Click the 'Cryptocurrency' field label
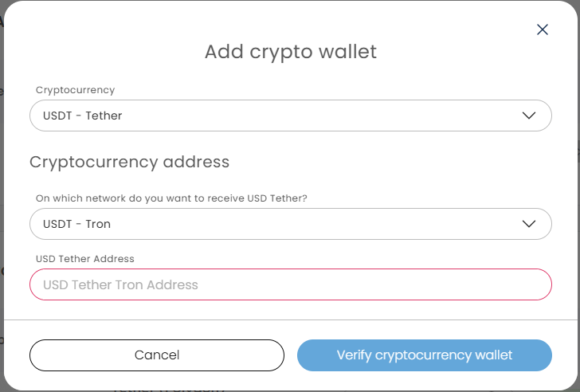Viewport: 580px width, 392px height. pyautogui.click(x=76, y=91)
